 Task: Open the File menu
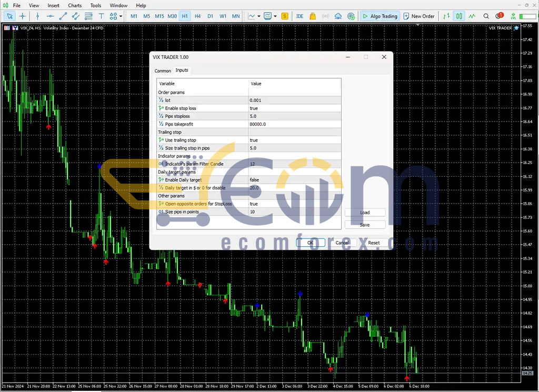click(x=16, y=5)
